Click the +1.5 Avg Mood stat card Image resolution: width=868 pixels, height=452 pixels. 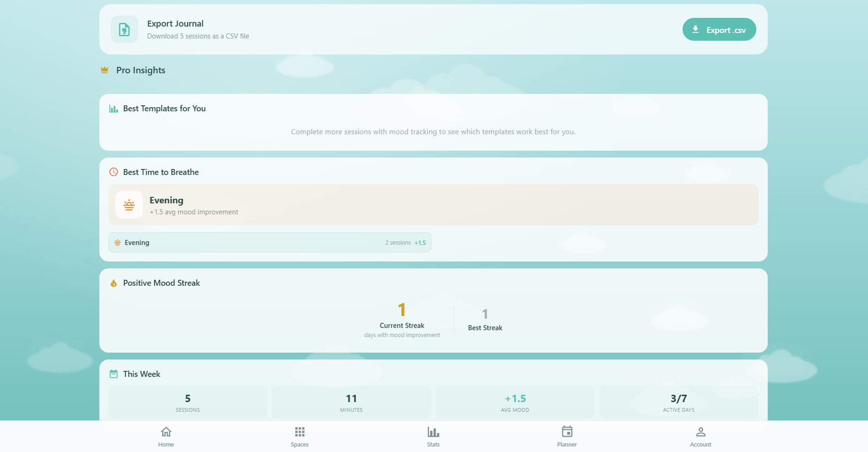pos(515,402)
